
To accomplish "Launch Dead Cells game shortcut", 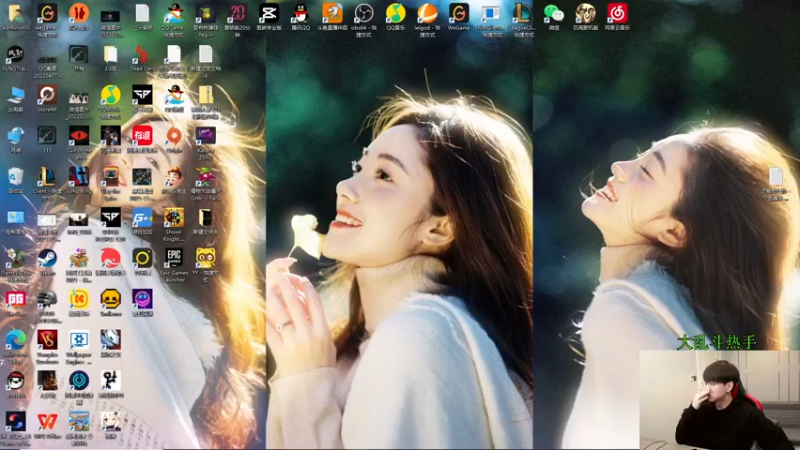I will click(x=142, y=55).
